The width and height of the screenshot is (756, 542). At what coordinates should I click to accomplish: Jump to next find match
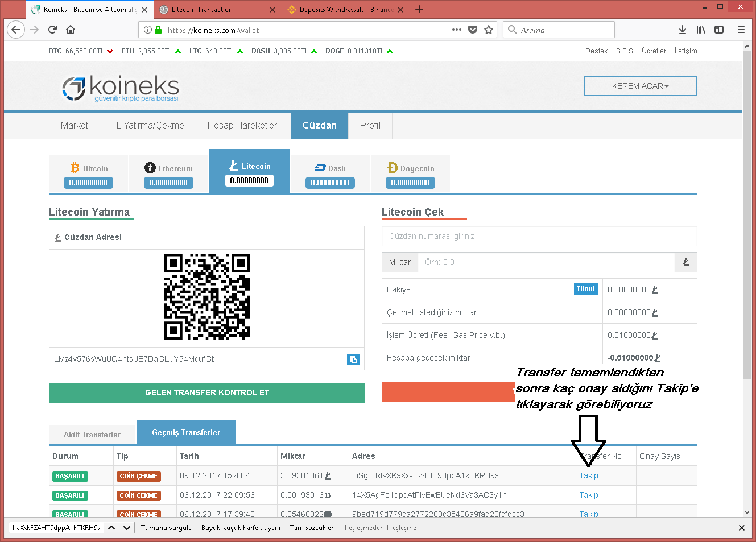click(127, 528)
